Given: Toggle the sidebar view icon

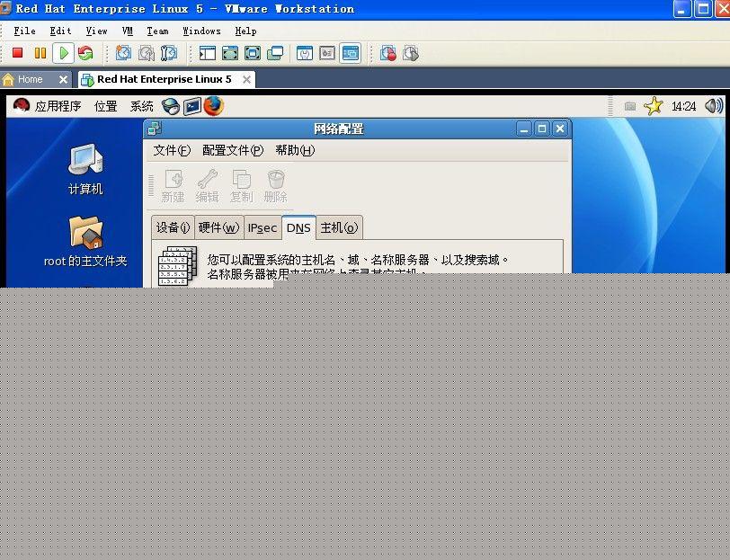Looking at the screenshot, I should 208,53.
